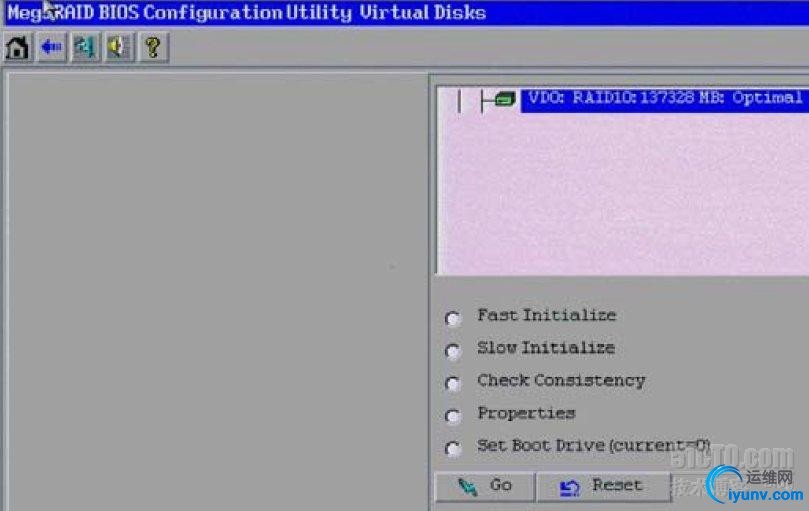The width and height of the screenshot is (809, 511).
Task: Click the blue Back arrow icon
Action: (52, 47)
